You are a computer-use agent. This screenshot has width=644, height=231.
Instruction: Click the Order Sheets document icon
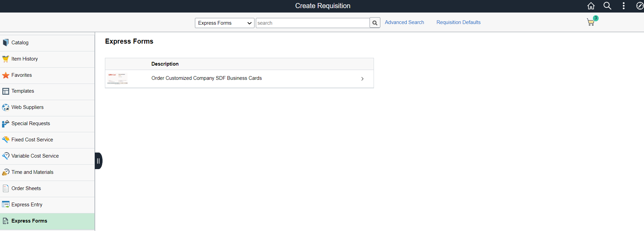tap(6, 188)
